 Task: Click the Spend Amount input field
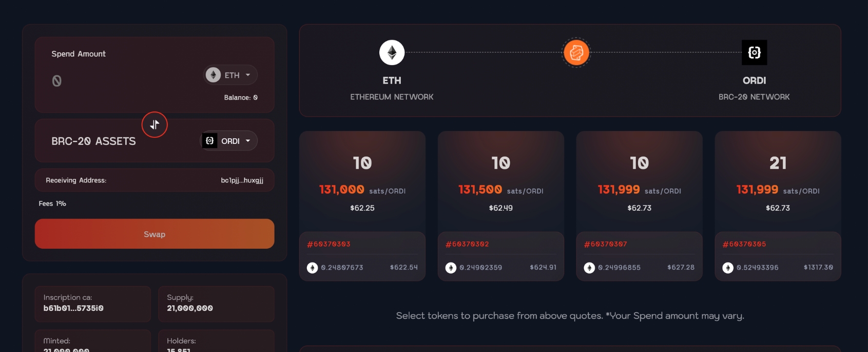[123, 81]
